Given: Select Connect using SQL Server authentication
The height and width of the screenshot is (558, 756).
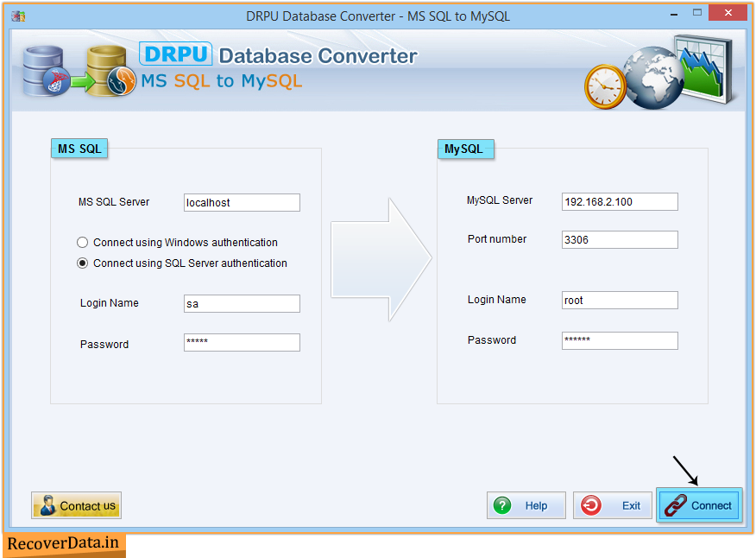Looking at the screenshot, I should pyautogui.click(x=182, y=263).
